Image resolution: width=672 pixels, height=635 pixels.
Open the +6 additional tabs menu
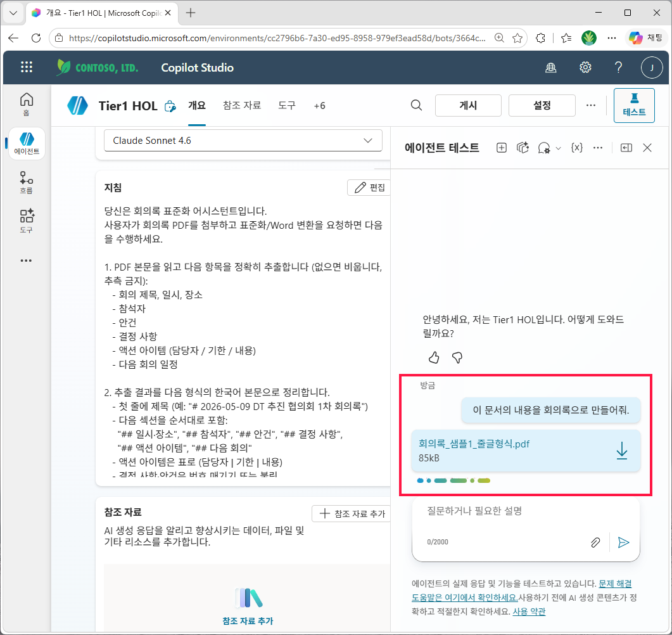[x=319, y=105]
